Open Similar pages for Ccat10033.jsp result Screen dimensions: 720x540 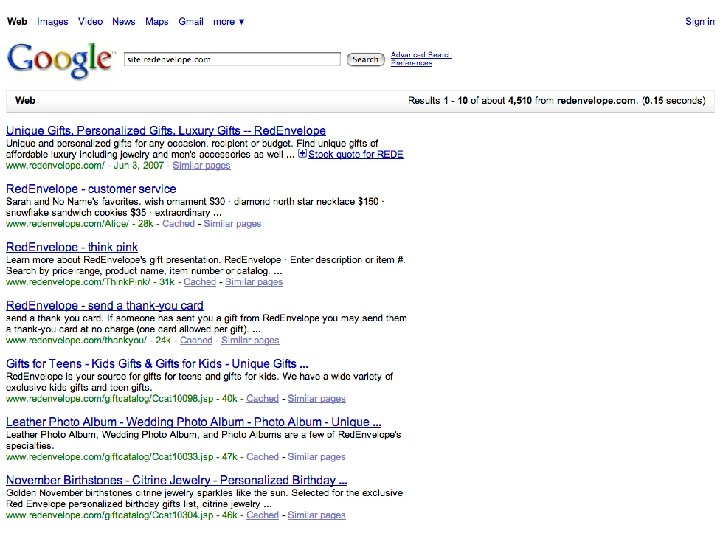pos(317,457)
